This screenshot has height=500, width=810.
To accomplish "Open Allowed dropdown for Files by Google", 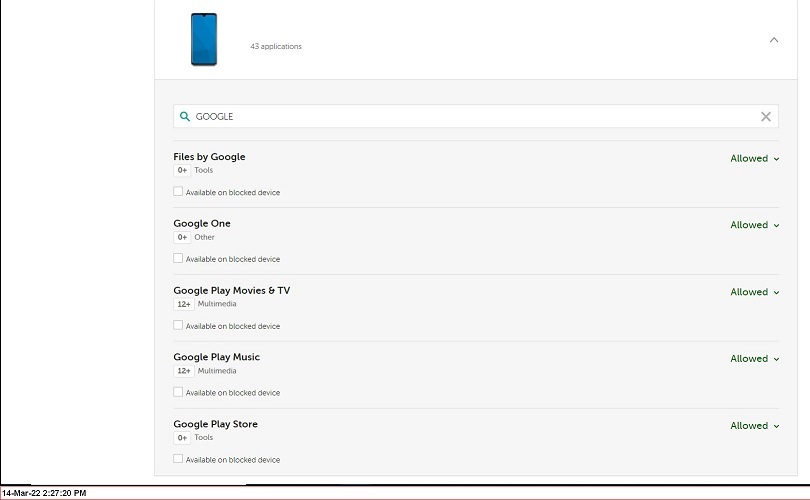I will tap(754, 159).
